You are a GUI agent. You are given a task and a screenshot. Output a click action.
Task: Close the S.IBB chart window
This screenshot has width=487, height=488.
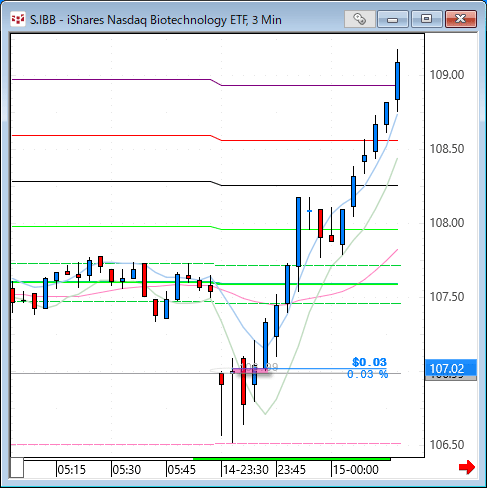coord(461,19)
